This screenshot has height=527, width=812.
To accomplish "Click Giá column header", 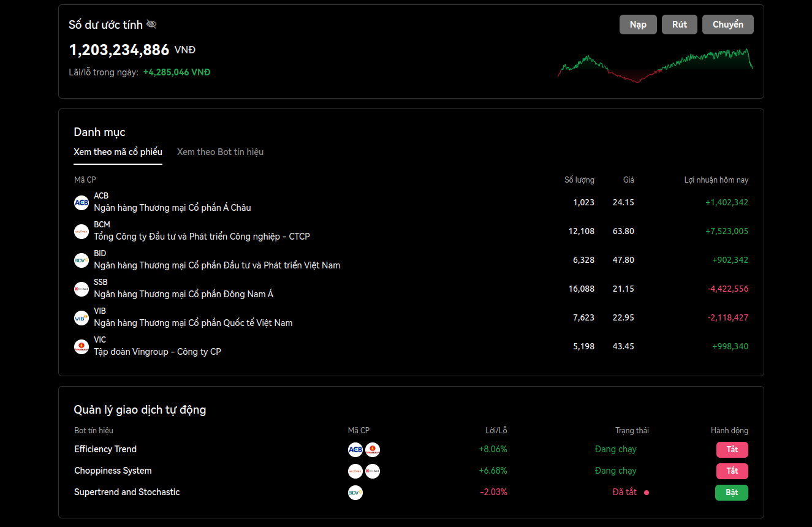I will pos(629,180).
